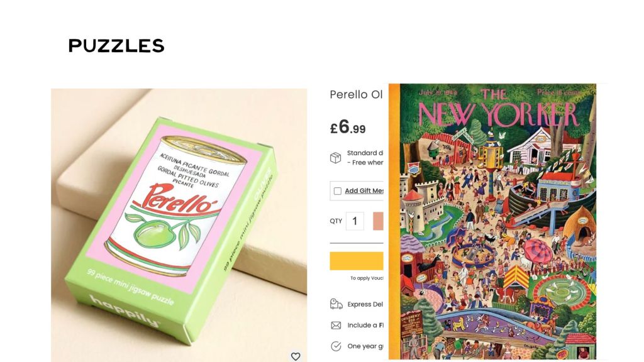Click the pink button next to quantity
The image size is (644, 362).
pos(378,221)
